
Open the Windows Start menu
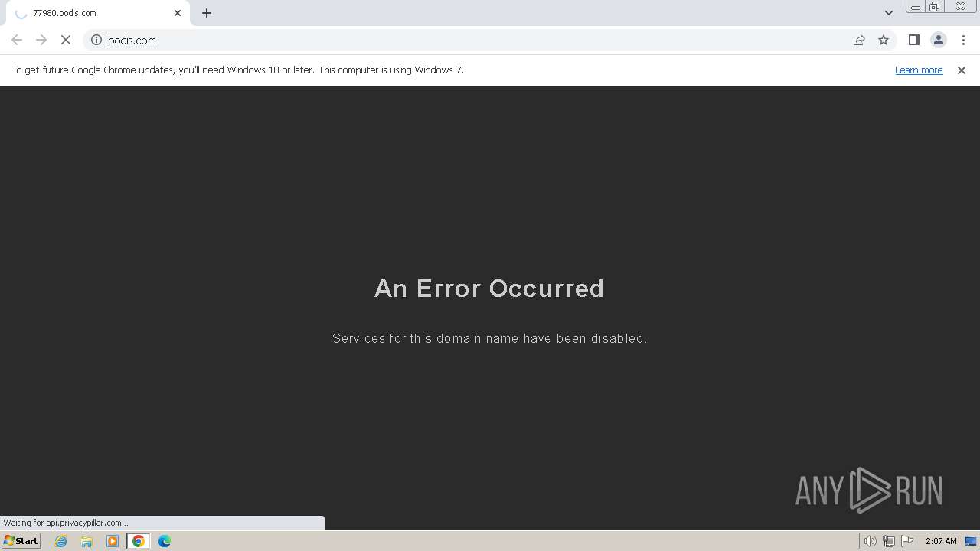pyautogui.click(x=21, y=541)
